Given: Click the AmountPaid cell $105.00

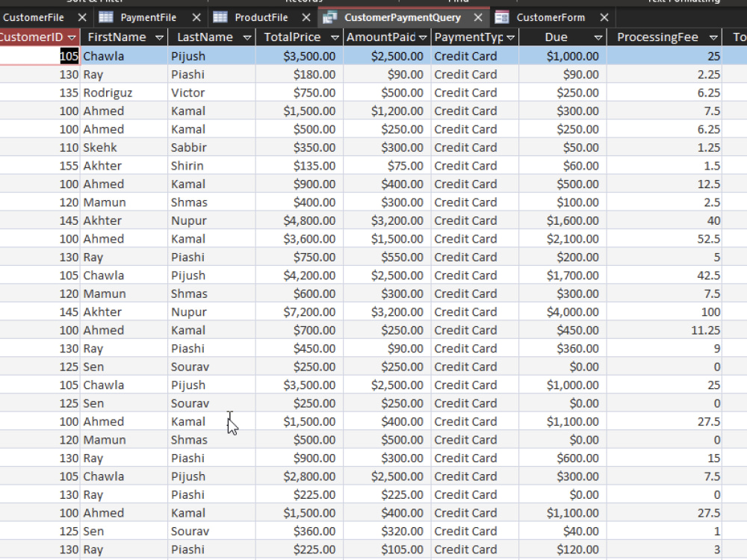Looking at the screenshot, I should [387, 550].
